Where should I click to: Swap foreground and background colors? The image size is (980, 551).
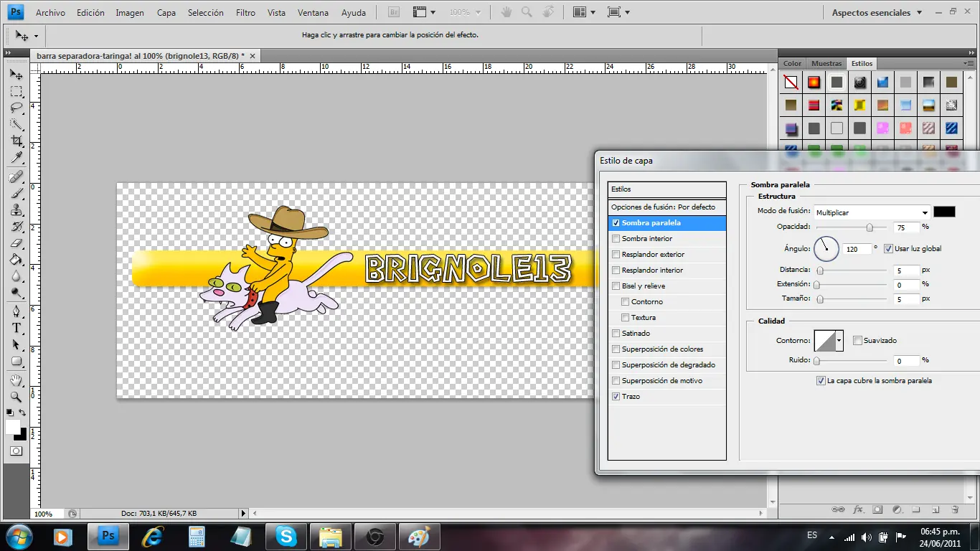pyautogui.click(x=23, y=413)
